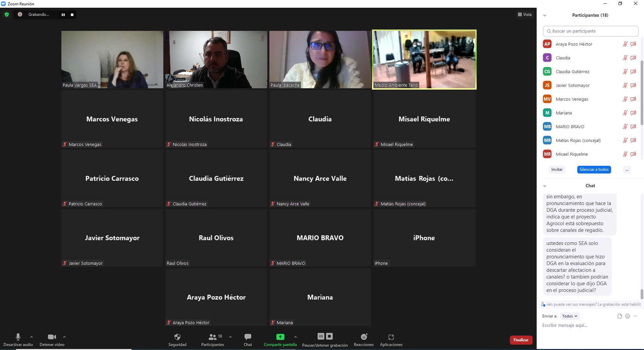The width and height of the screenshot is (644, 350).
Task: Open the Vista layout menu
Action: pos(525,14)
